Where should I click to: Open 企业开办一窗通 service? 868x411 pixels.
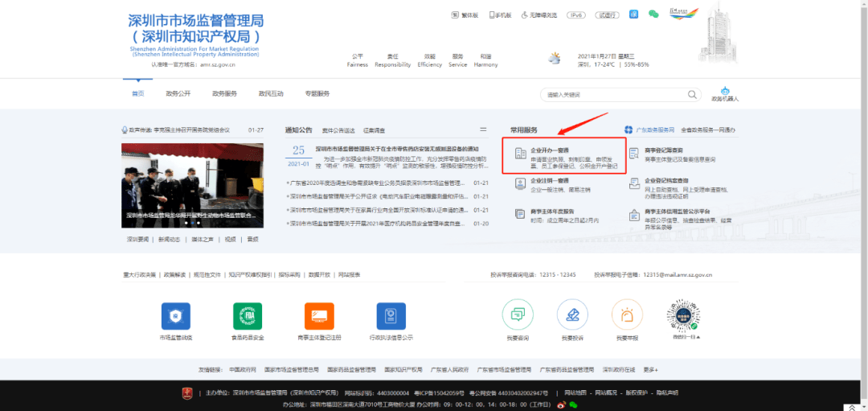pos(564,156)
